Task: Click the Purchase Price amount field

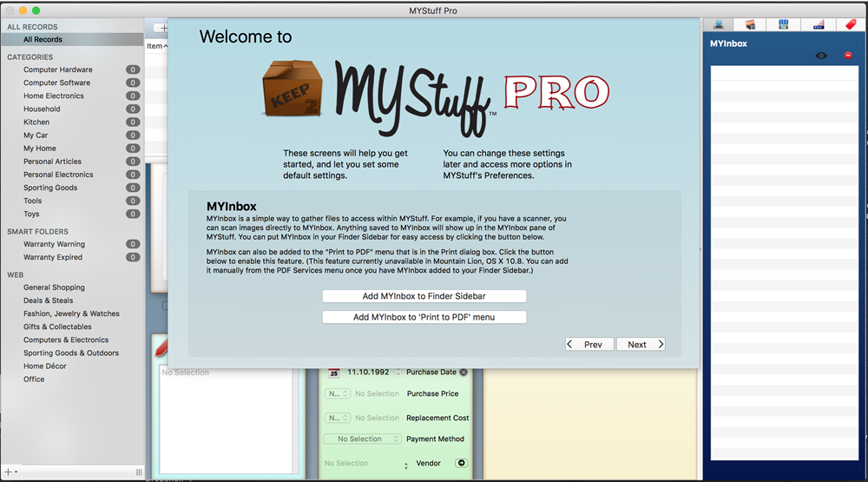Action: [x=377, y=394]
